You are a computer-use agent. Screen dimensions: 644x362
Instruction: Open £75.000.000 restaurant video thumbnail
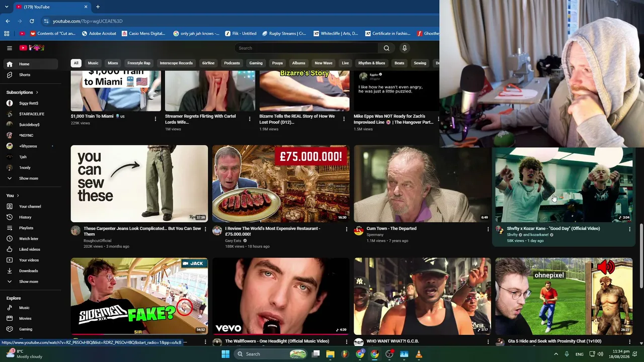[x=281, y=184]
